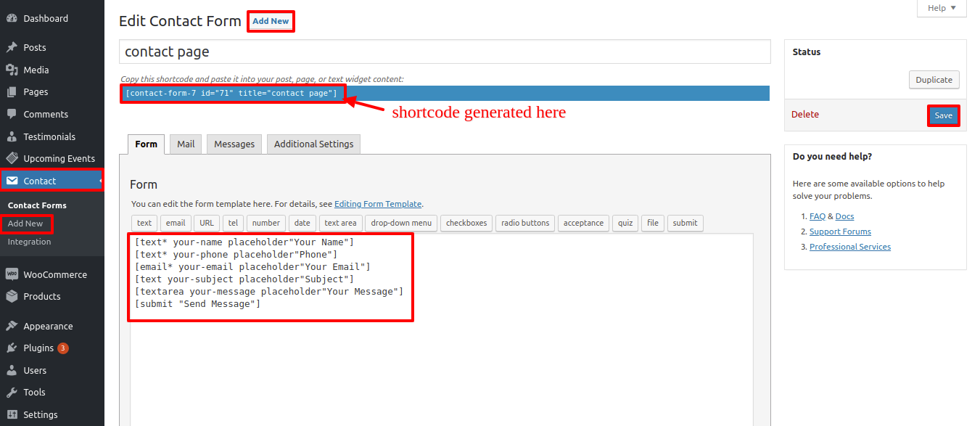The image size is (980, 426).
Task: Click the Products box icon
Action: [x=12, y=296]
